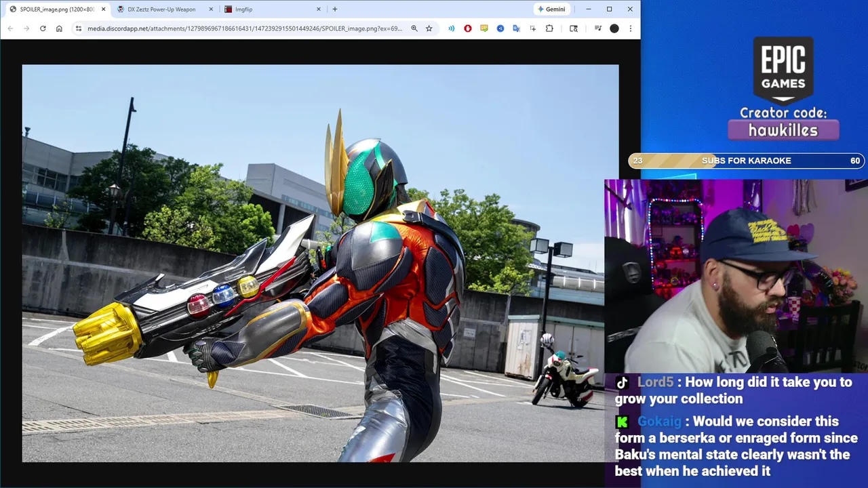The image size is (868, 488).
Task: Close the Imgflip tab
Action: [318, 9]
